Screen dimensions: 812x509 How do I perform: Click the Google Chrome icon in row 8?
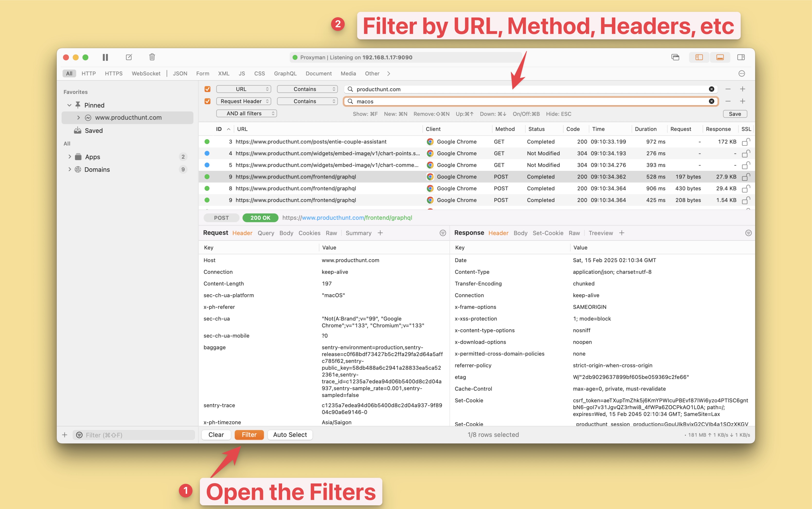coord(430,188)
